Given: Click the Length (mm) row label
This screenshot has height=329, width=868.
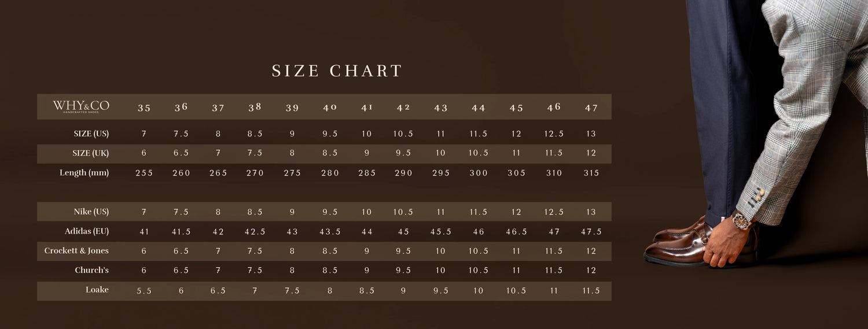Looking at the screenshot, I should tap(84, 173).
